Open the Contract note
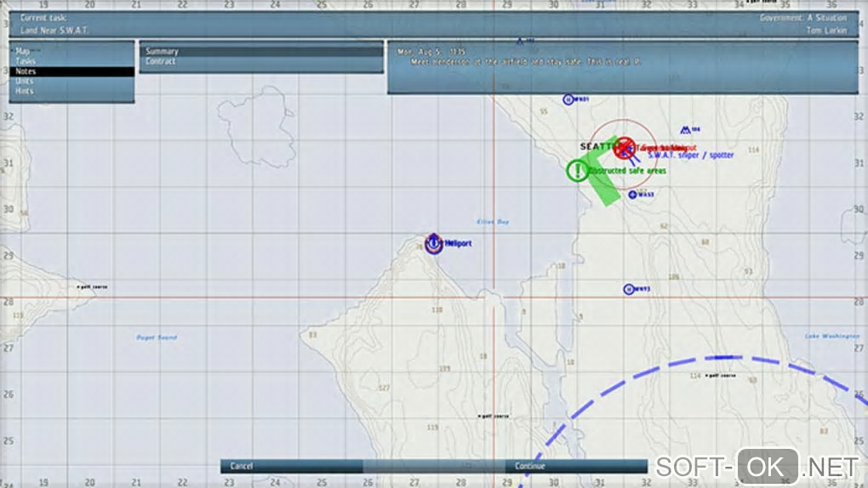868x488 pixels. 261,61
